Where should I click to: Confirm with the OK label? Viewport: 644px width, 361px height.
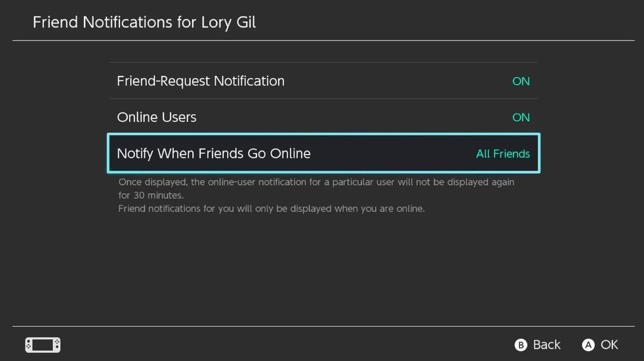tap(609, 345)
